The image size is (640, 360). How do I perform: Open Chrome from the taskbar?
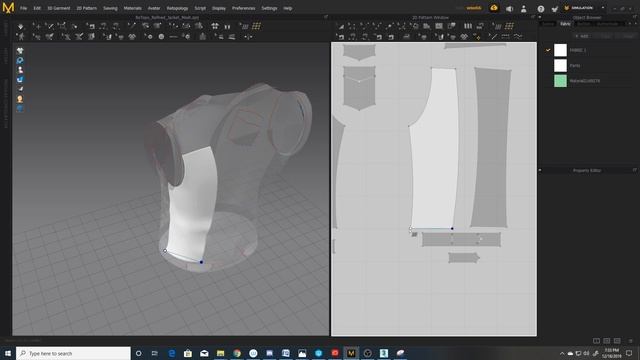237,353
